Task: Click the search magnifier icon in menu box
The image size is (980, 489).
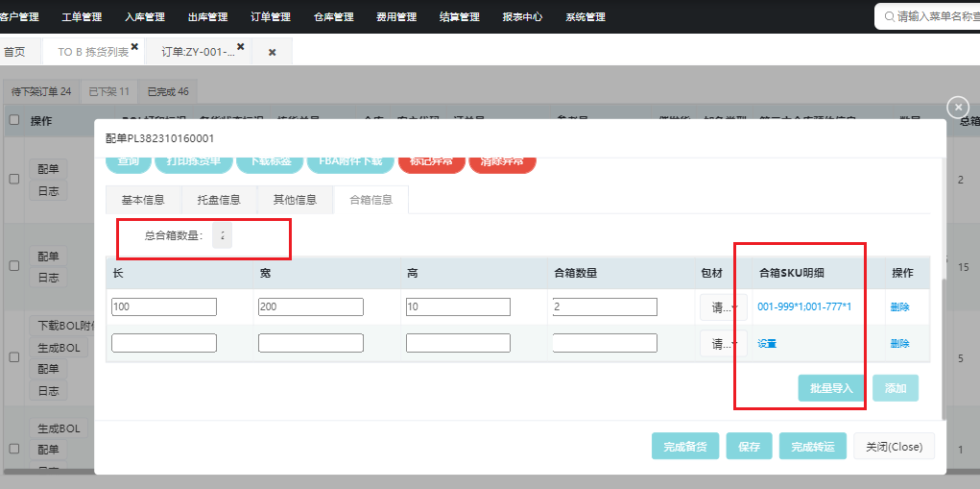Action: pyautogui.click(x=890, y=17)
